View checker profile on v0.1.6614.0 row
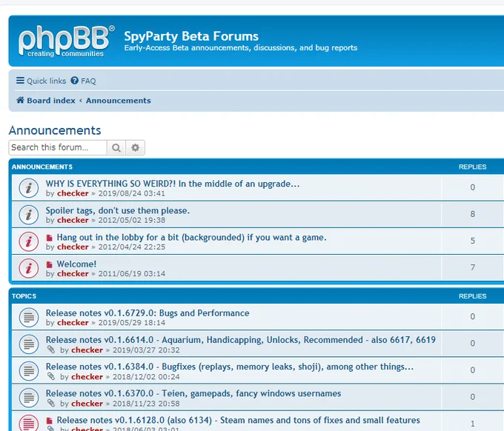The image size is (504, 431). (87, 350)
